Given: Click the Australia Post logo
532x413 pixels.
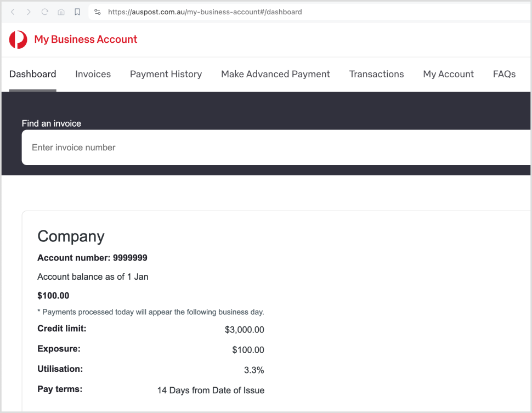Looking at the screenshot, I should [17, 39].
